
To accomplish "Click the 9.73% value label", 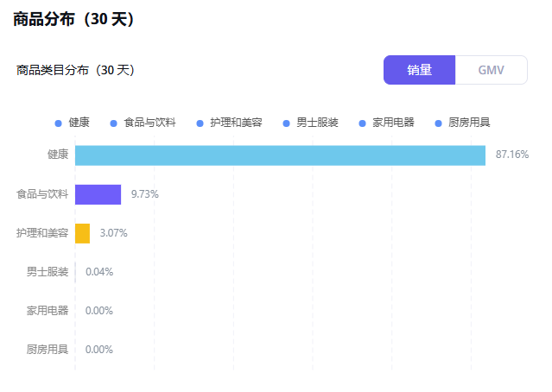I will point(145,194).
